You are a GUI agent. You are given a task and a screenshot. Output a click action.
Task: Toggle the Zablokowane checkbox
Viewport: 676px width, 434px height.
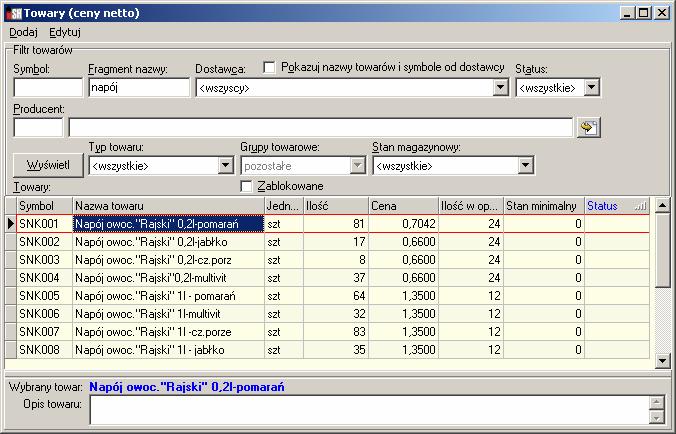(246, 186)
